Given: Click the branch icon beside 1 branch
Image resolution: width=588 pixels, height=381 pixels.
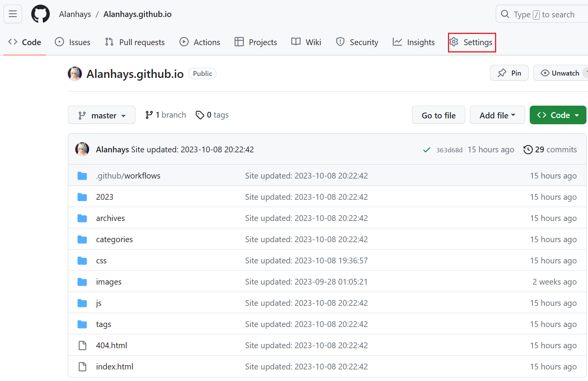Looking at the screenshot, I should (149, 115).
